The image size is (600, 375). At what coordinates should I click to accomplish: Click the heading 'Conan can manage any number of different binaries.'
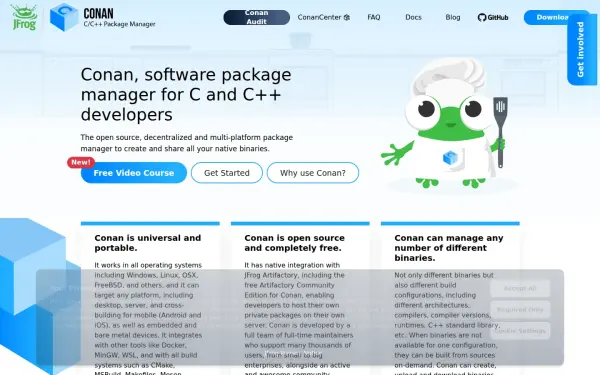click(x=449, y=248)
